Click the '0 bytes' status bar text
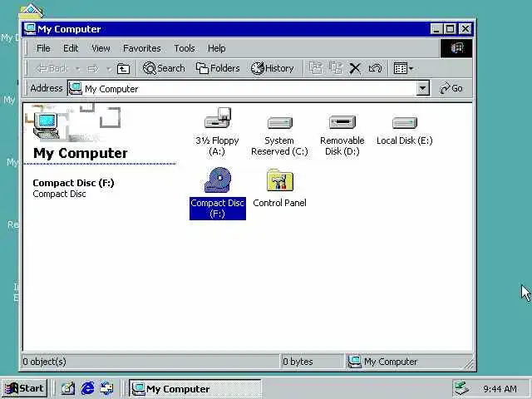This screenshot has height=399, width=532. (298, 362)
